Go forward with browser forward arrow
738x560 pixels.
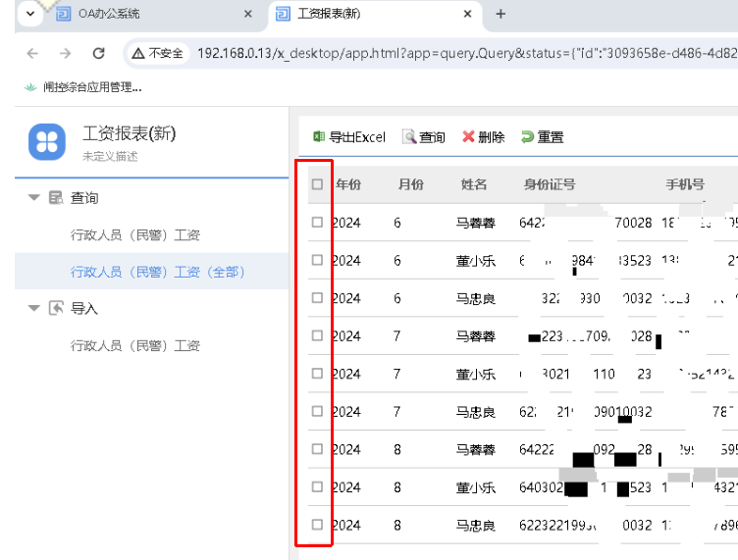click(x=66, y=53)
